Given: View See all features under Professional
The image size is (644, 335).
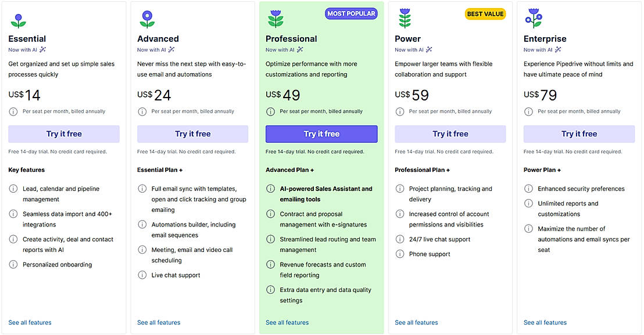Looking at the screenshot, I should [x=287, y=323].
